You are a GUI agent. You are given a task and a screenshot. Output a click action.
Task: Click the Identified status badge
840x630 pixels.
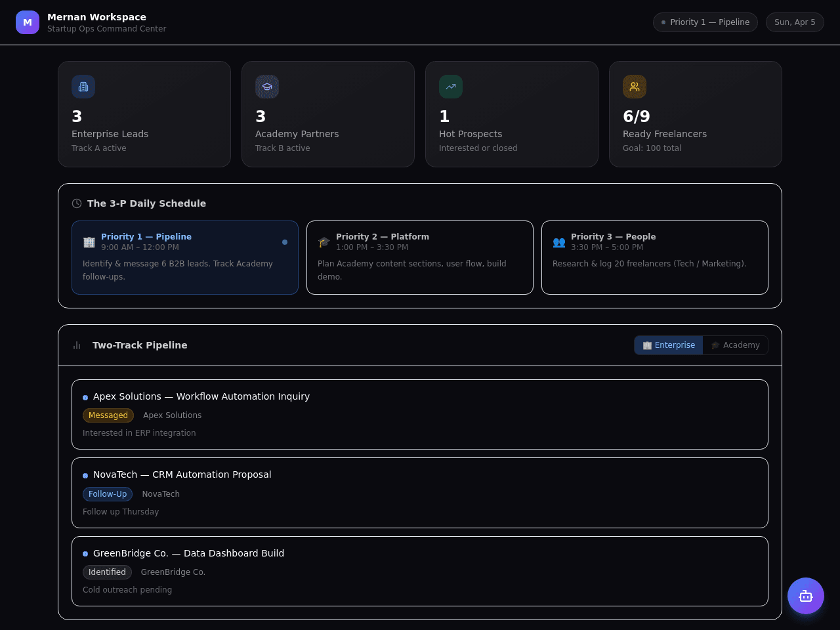point(107,572)
